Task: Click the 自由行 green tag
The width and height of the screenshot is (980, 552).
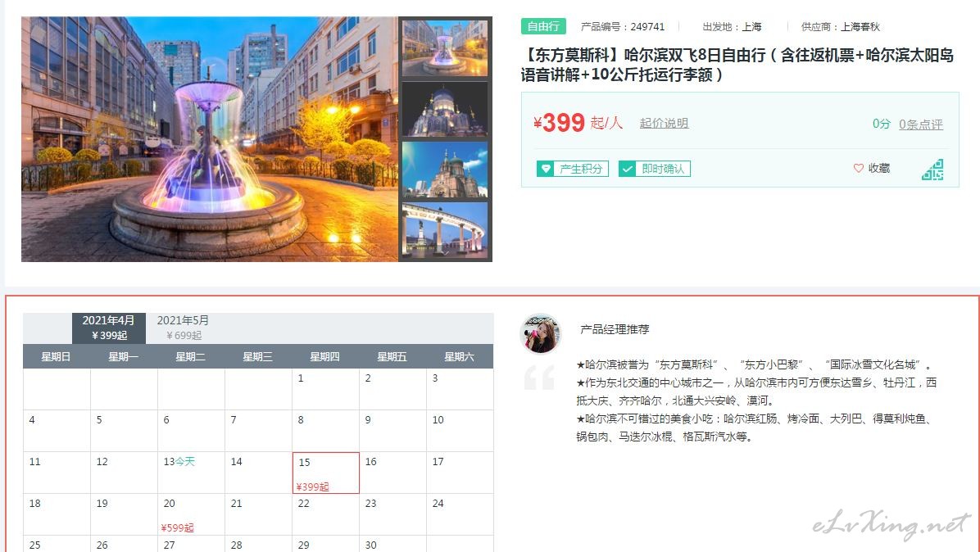Action: [x=543, y=26]
